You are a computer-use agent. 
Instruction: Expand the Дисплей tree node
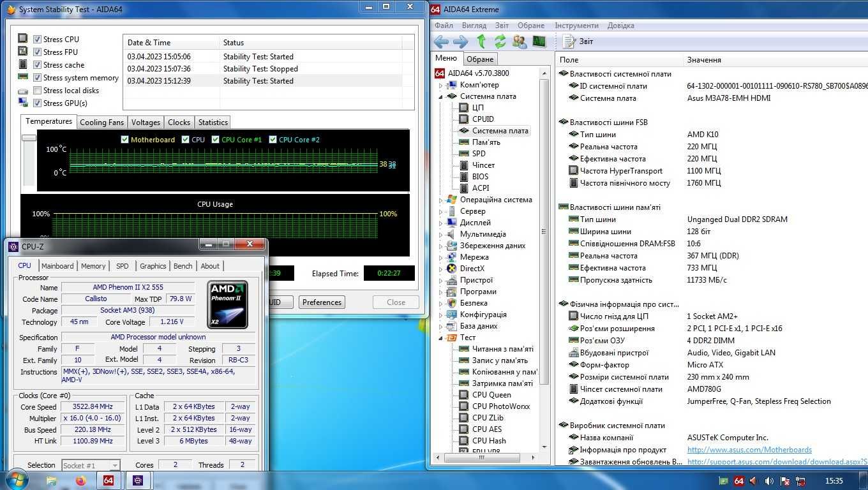440,223
